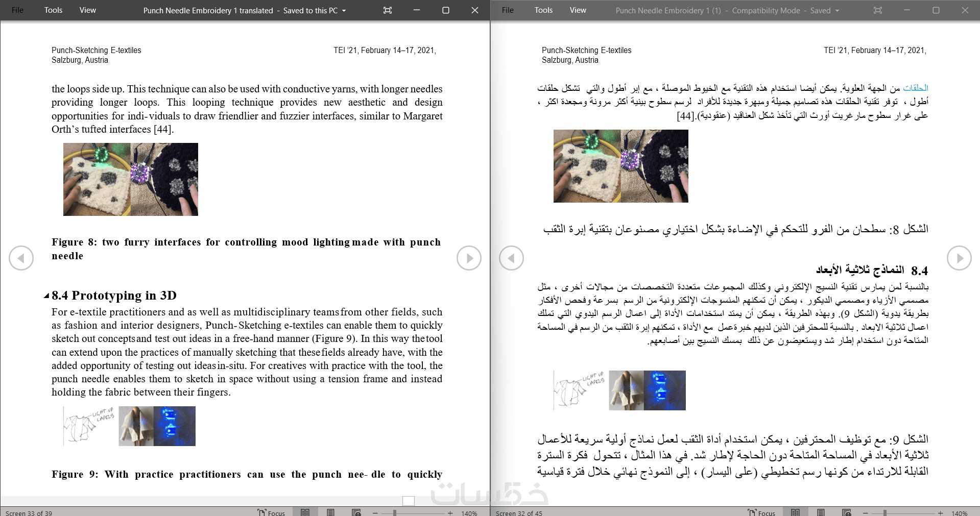Click 'Salzburg, Austria' header in right document
This screenshot has height=516, width=980.
(x=570, y=60)
